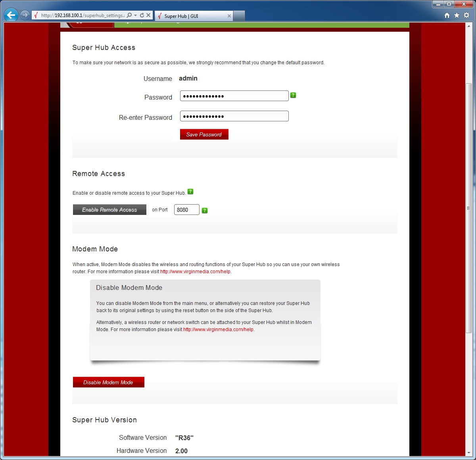The width and height of the screenshot is (476, 460).
Task: Click the Super Hub Version heading
Action: 105,420
